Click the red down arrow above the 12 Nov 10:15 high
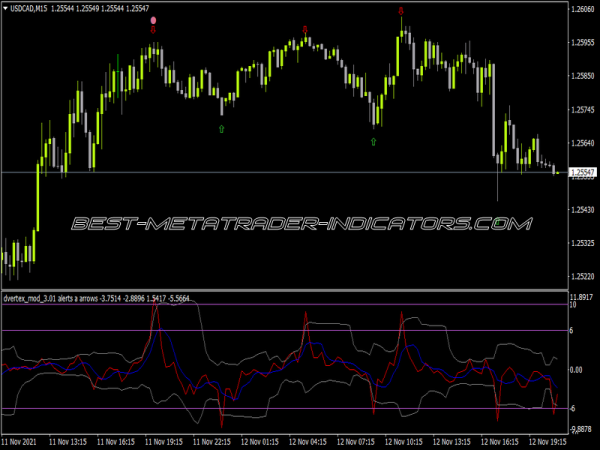Viewport: 600px width, 450px height. [x=401, y=11]
